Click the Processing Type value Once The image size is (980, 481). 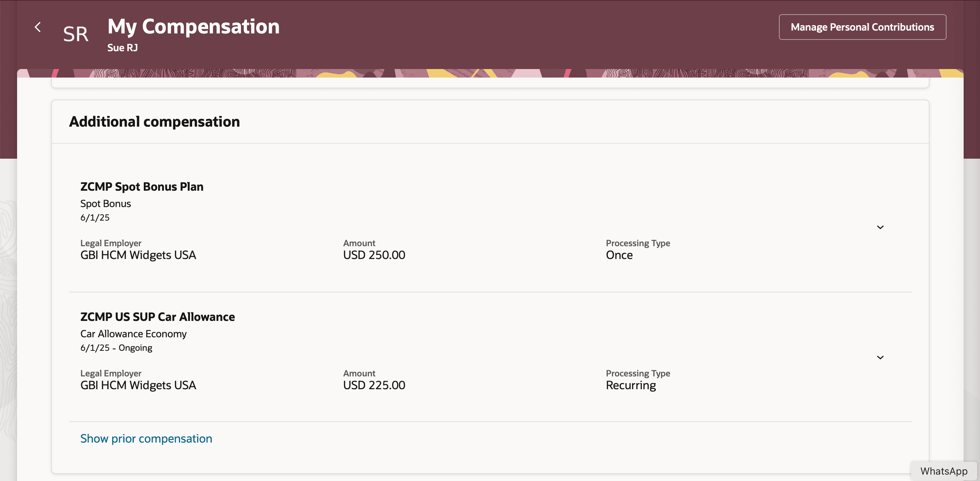619,255
